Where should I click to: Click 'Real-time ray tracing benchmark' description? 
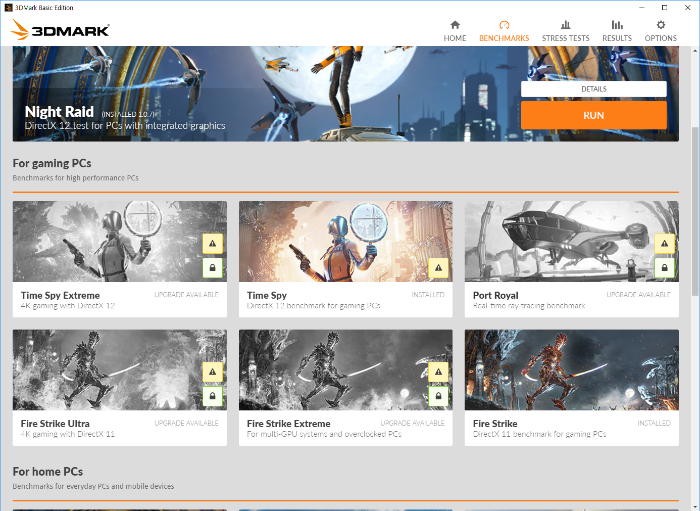[529, 306]
